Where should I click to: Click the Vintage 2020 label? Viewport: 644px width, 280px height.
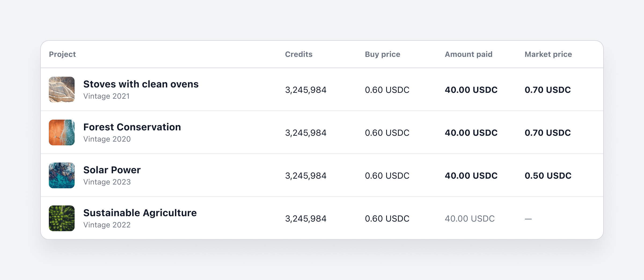pyautogui.click(x=107, y=139)
